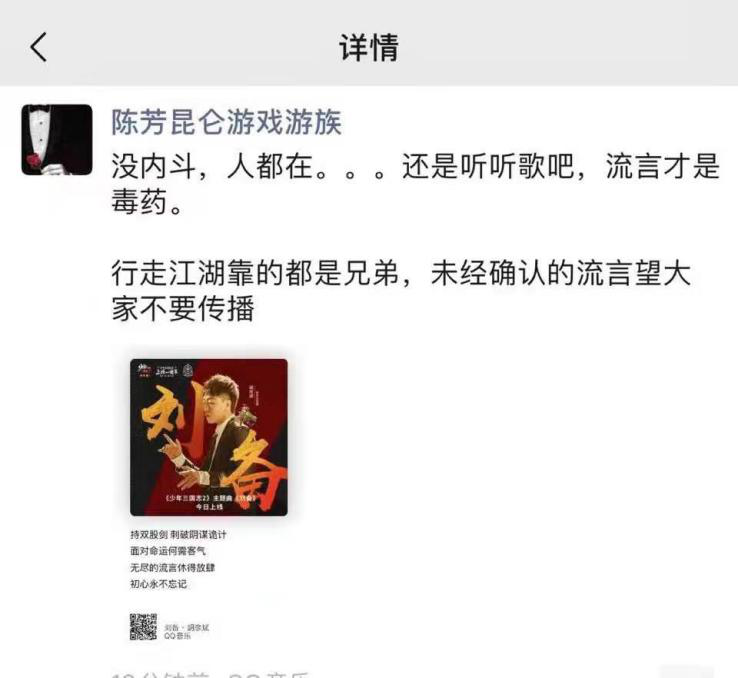Tap the red album cover artwork
738x678 pixels.
209,438
